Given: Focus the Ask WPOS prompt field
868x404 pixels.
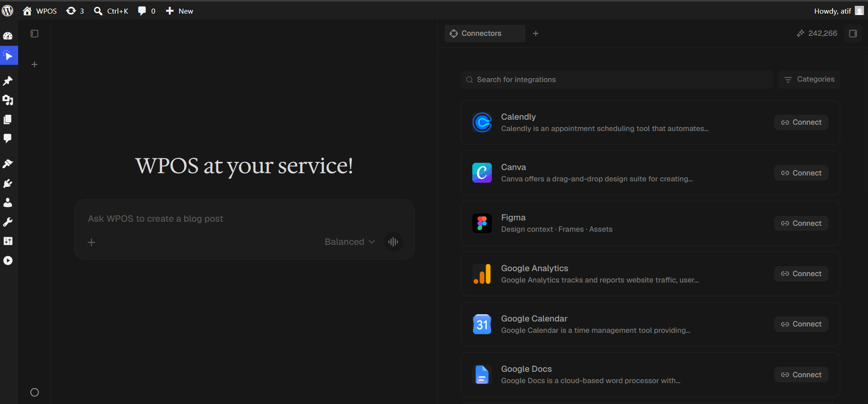Looking at the screenshot, I should click(x=244, y=219).
